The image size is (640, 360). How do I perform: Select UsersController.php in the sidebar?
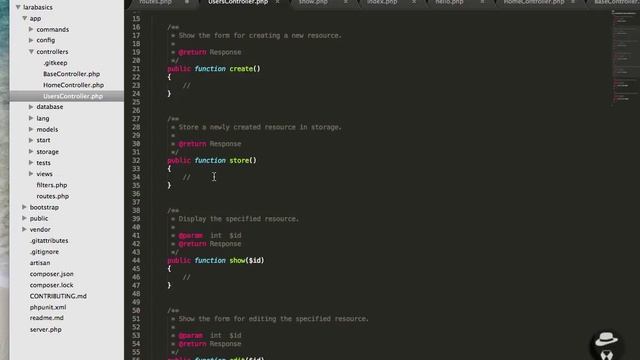(x=73, y=96)
